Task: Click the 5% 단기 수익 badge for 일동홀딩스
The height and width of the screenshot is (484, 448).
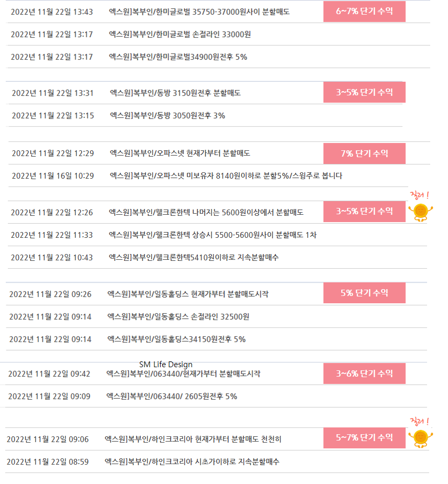Action: (364, 293)
